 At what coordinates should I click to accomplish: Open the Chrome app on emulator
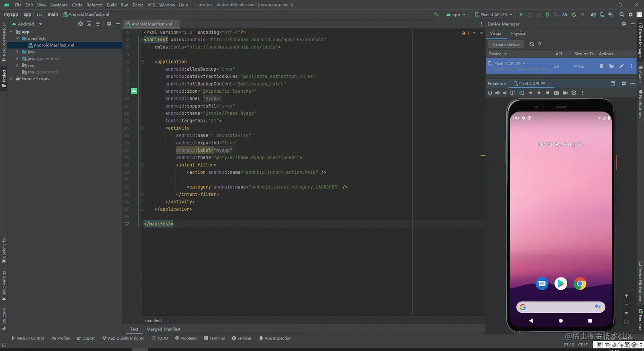579,283
